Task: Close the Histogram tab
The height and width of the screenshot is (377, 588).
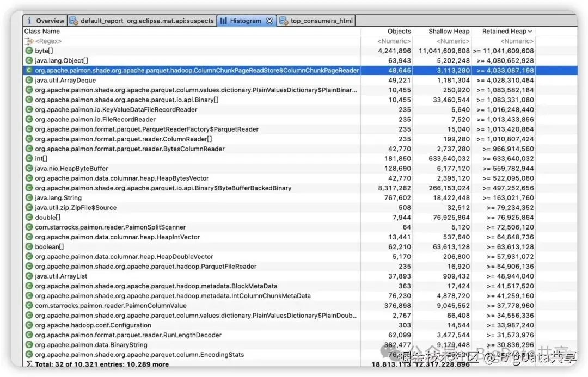Action: [x=269, y=21]
